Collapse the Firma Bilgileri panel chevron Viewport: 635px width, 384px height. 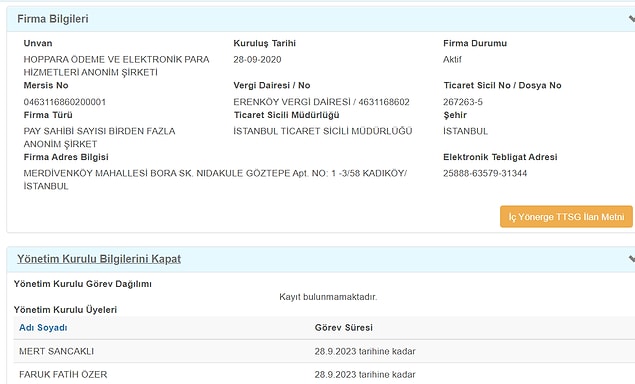pyautogui.click(x=632, y=19)
